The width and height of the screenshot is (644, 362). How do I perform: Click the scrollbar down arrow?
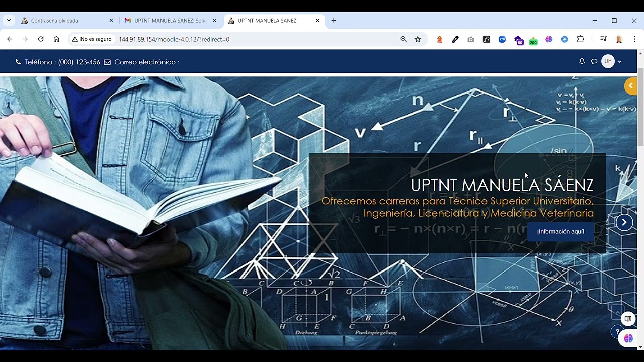(640, 347)
